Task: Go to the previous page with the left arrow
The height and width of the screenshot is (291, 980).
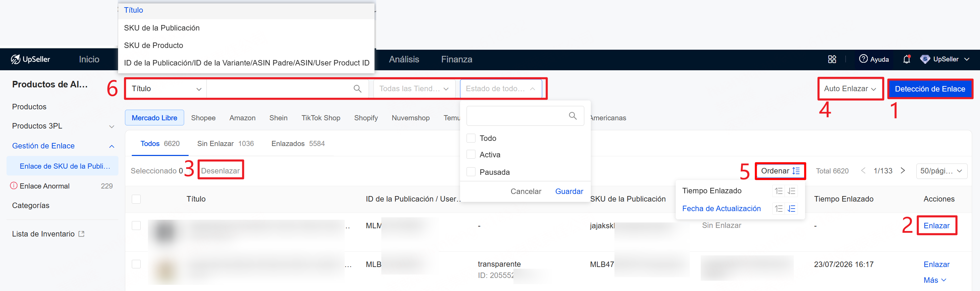Action: click(863, 171)
